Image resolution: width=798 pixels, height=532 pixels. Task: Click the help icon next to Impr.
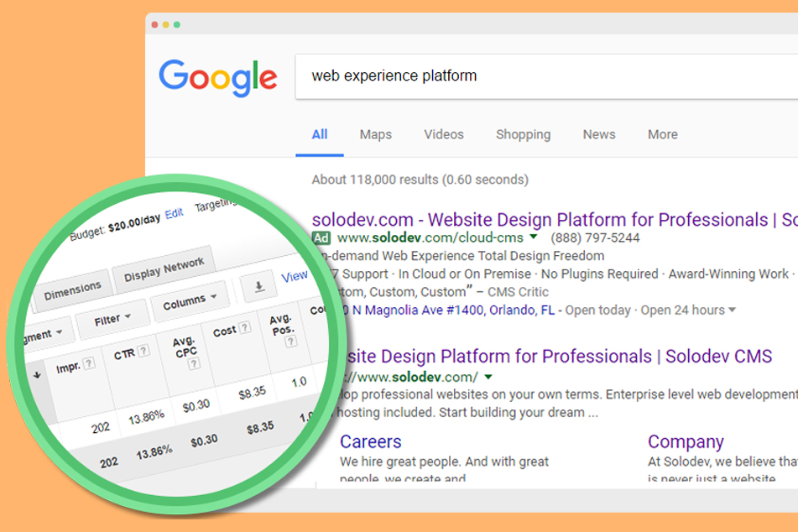click(89, 363)
